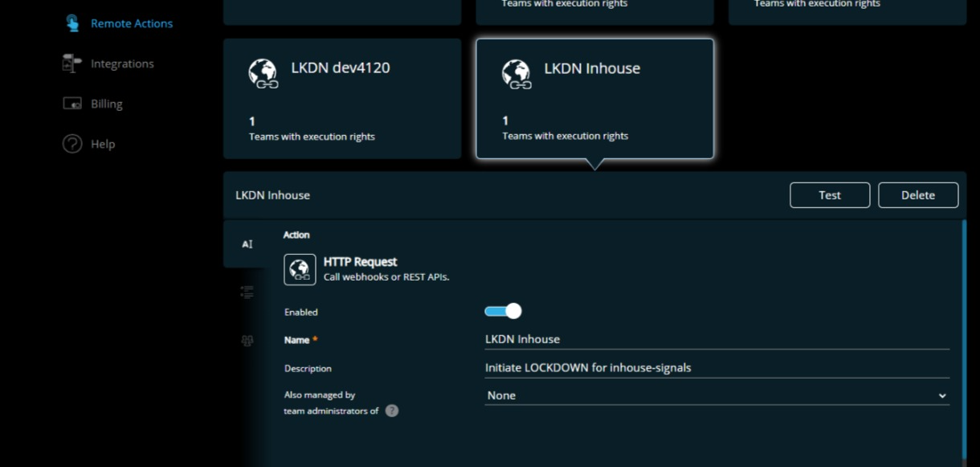Edit the LOCKDOWN description field
This screenshot has height=467, width=980.
click(x=717, y=367)
